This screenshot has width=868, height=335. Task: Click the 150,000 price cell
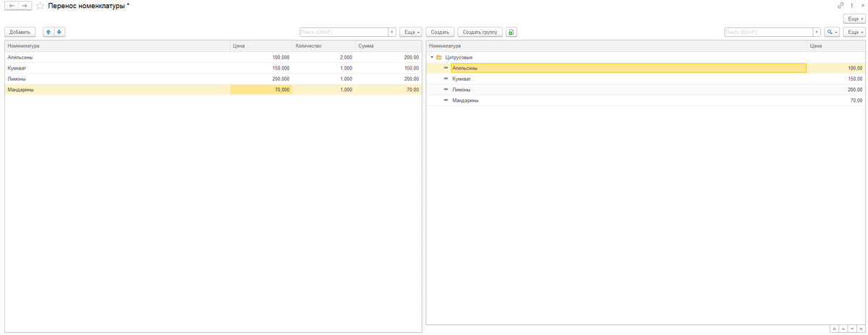pos(261,68)
